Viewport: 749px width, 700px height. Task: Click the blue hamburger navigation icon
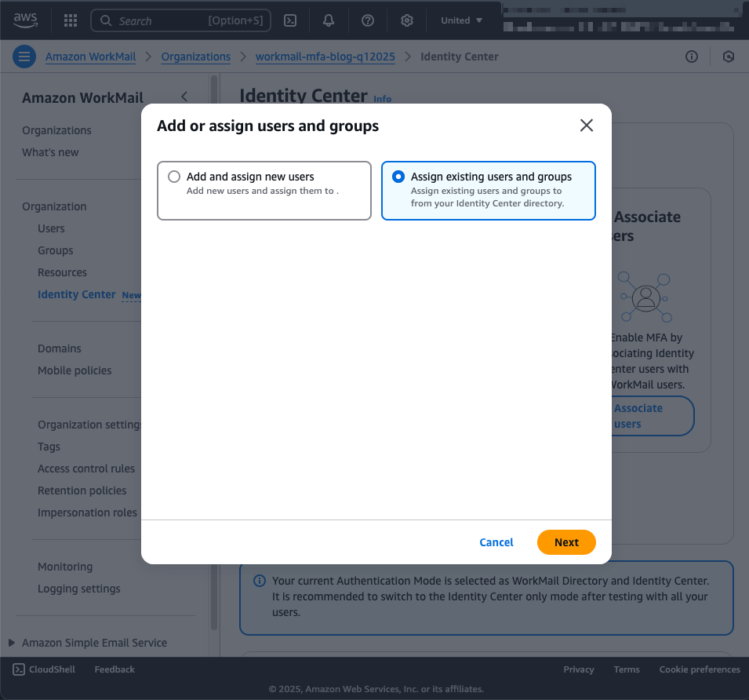(x=24, y=56)
